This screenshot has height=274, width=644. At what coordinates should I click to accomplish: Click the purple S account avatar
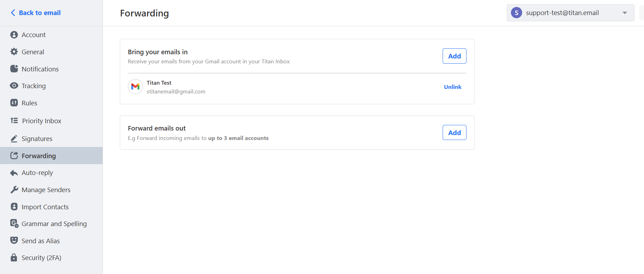pyautogui.click(x=517, y=13)
